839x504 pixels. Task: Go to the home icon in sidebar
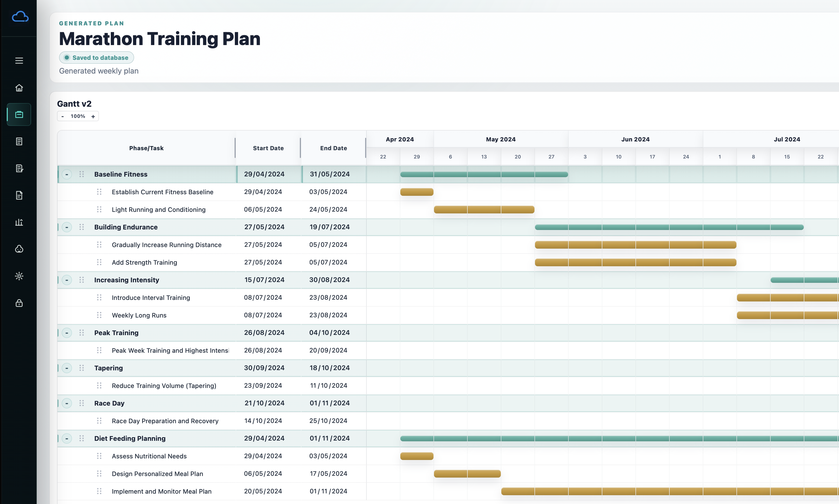click(19, 88)
